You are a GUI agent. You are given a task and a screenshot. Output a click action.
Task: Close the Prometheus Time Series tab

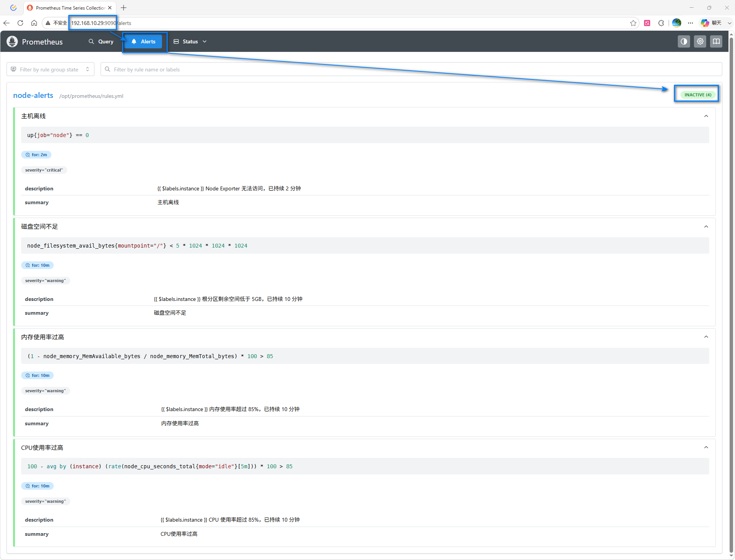110,8
